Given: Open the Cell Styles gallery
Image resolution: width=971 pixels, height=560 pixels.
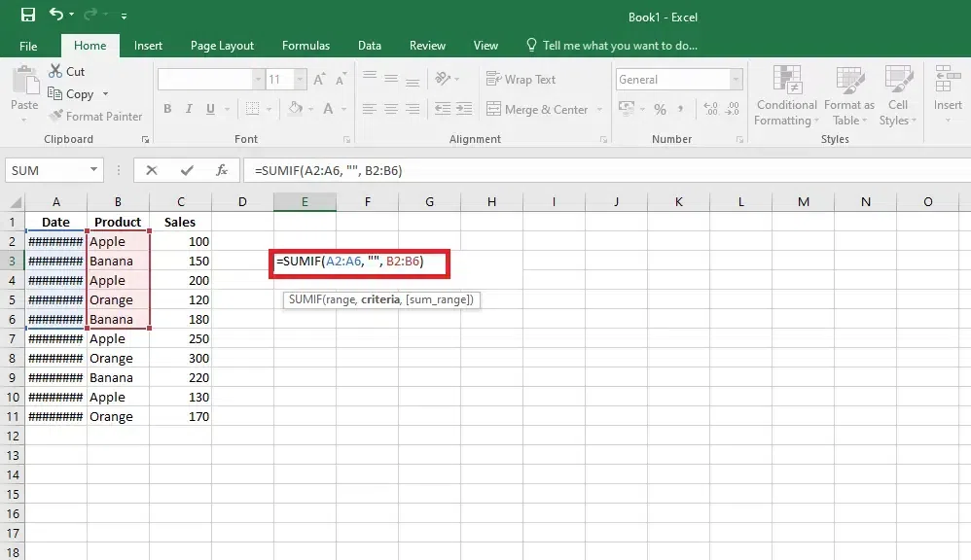Looking at the screenshot, I should point(898,96).
